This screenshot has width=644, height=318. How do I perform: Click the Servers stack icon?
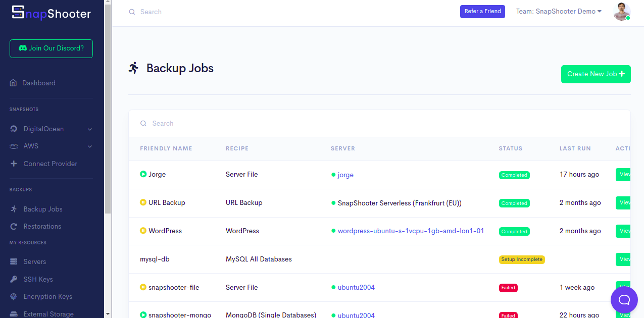coord(14,261)
